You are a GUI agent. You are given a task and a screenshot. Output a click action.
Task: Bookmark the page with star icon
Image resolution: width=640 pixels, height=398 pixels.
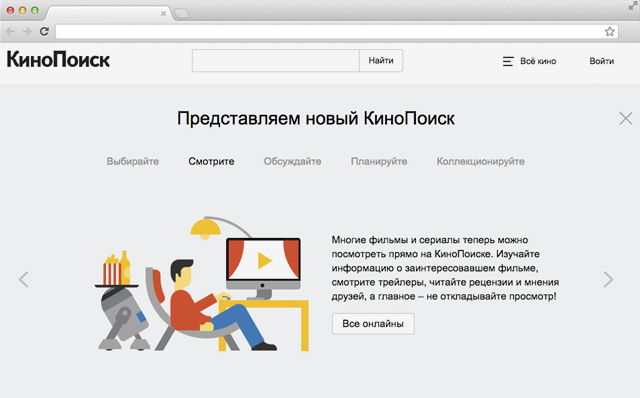point(609,31)
